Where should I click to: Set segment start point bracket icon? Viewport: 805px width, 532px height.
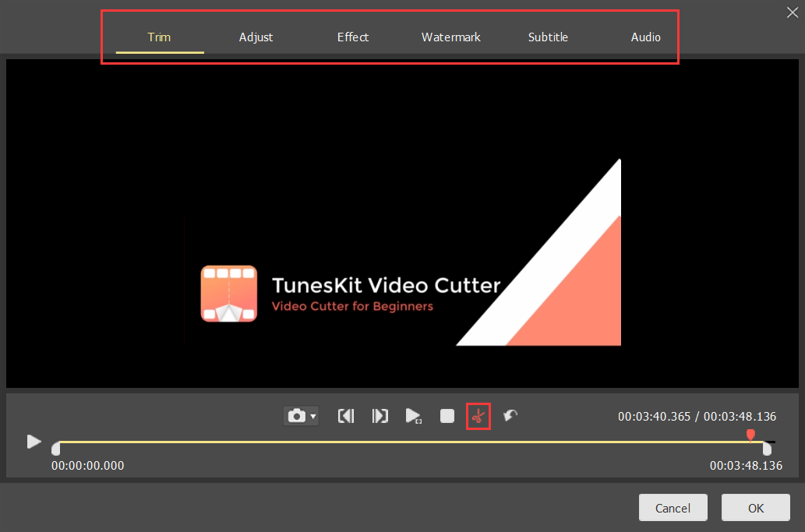tap(346, 415)
